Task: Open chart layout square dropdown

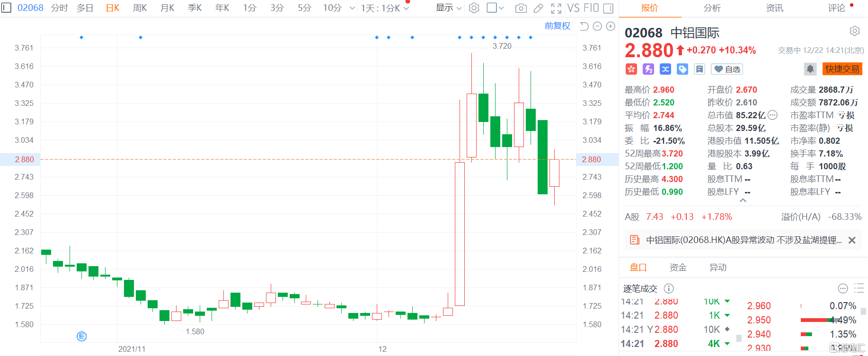Action: tap(496, 8)
